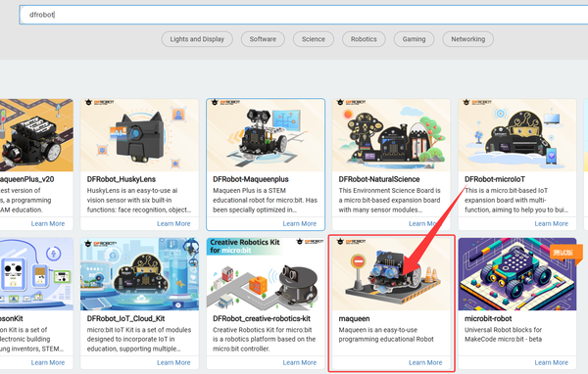Learn More link for DFRobot-microIoT

(551, 224)
